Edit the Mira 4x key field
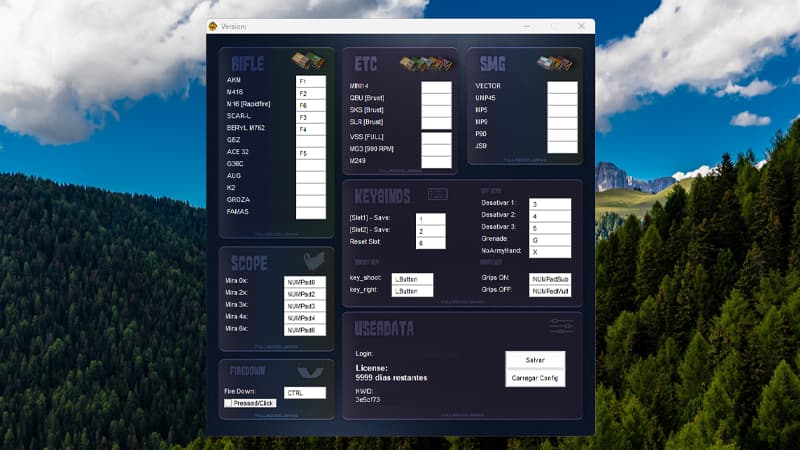 click(305, 318)
